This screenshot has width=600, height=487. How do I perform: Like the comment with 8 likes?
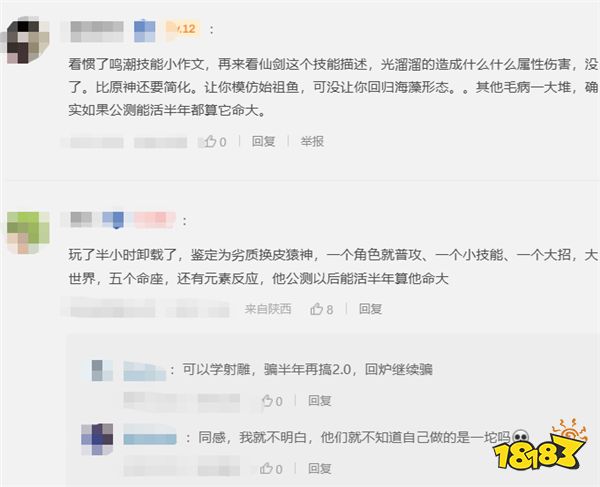pos(321,309)
